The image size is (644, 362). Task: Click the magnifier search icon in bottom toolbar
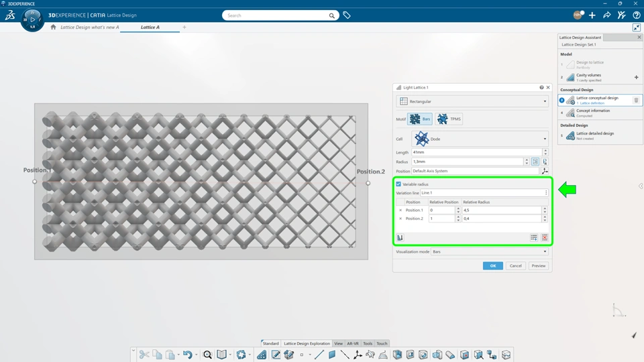207,355
